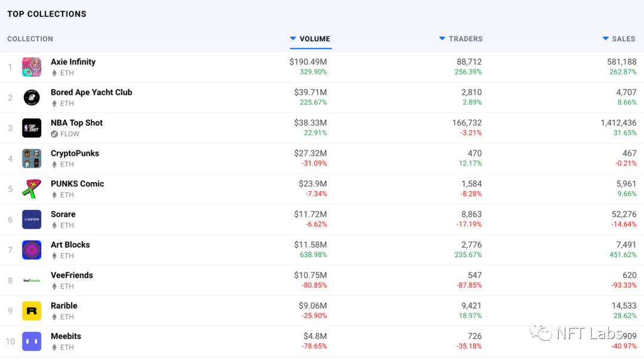The width and height of the screenshot is (644, 360).
Task: Click the $23.9M volume value
Action: [x=313, y=183]
